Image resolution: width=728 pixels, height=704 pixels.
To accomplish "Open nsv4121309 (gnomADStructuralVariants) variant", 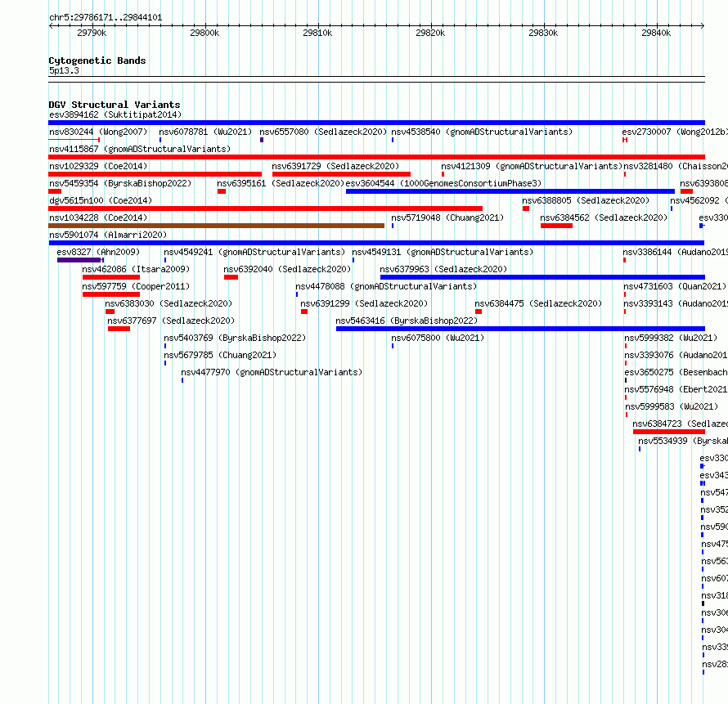I will 532,166.
